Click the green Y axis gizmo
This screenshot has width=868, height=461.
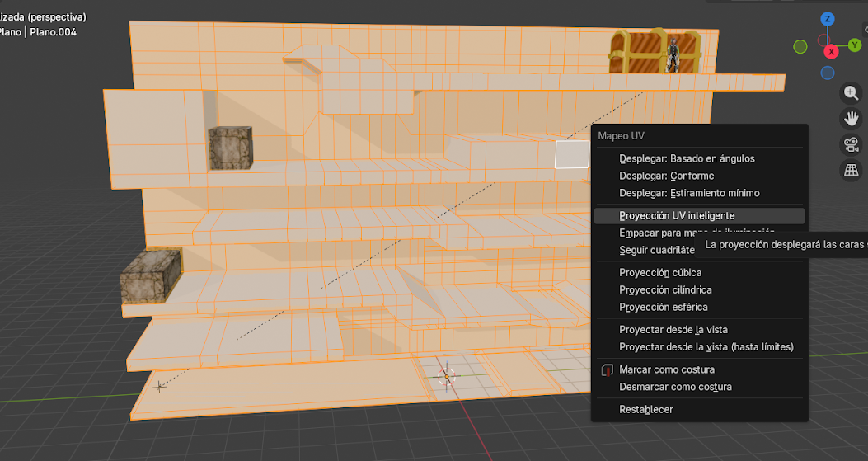coord(855,45)
